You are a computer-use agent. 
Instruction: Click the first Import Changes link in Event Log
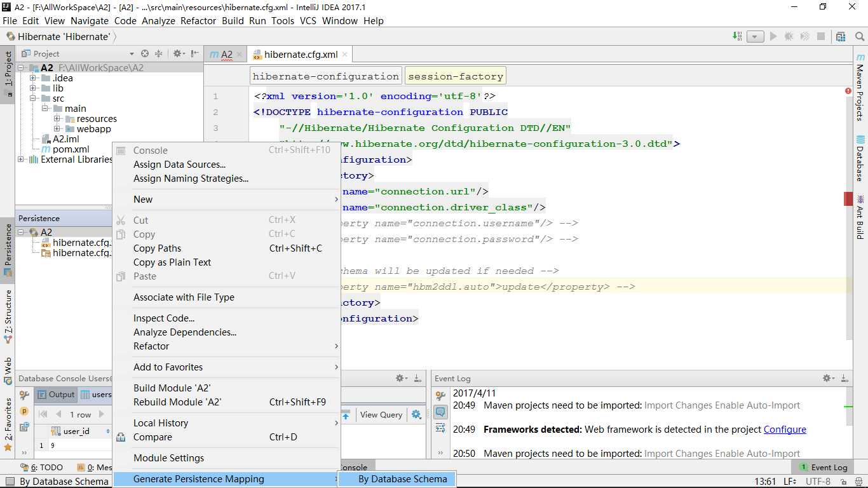tap(678, 405)
